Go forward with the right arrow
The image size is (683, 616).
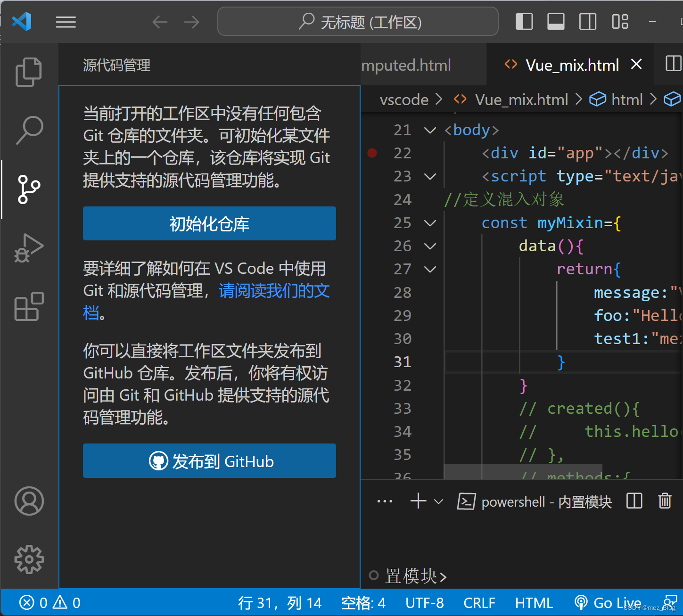coord(191,22)
